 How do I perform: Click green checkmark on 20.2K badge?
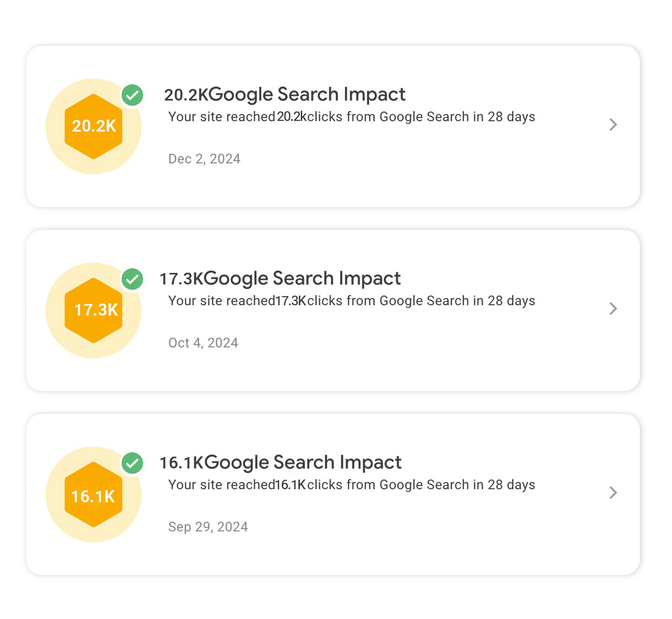[x=133, y=95]
